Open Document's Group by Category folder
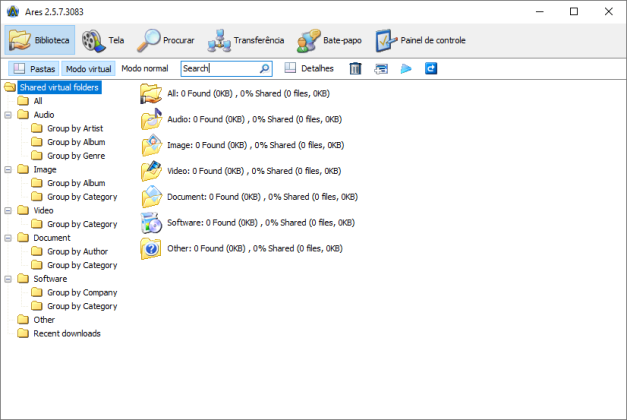The image size is (627, 420). tap(82, 265)
